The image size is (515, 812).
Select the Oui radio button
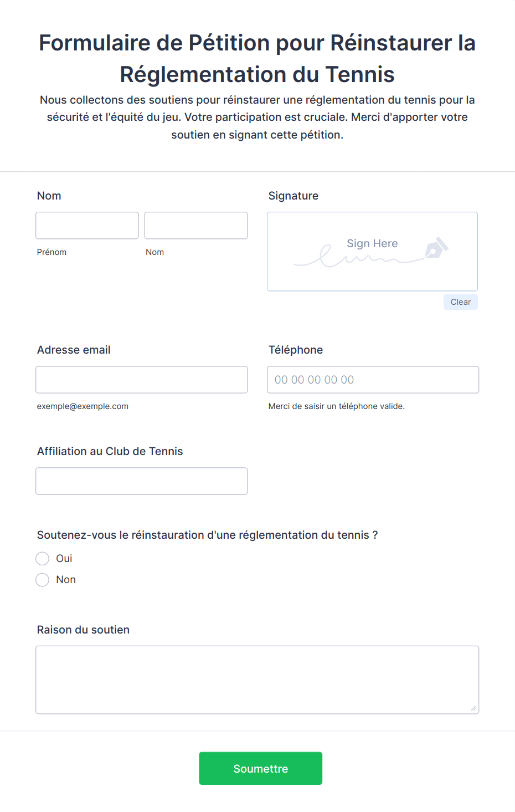point(43,558)
